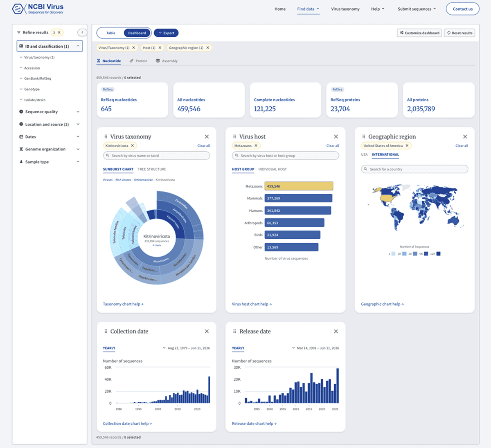Open the Help navigation menu
491x448 pixels.
pos(378,9)
